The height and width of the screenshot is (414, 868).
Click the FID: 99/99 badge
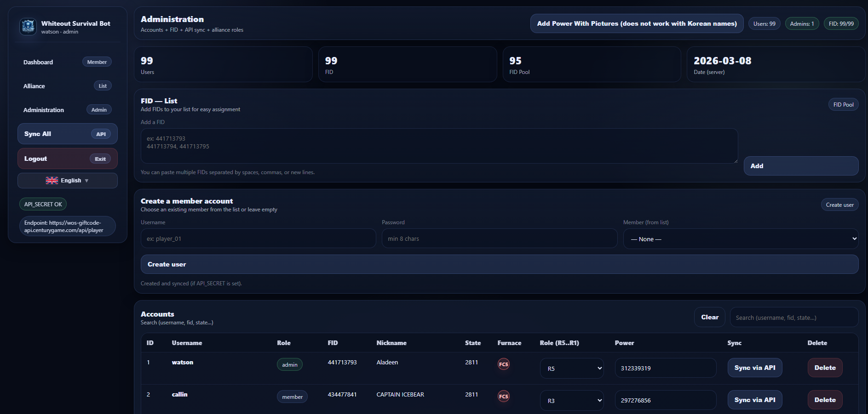841,23
